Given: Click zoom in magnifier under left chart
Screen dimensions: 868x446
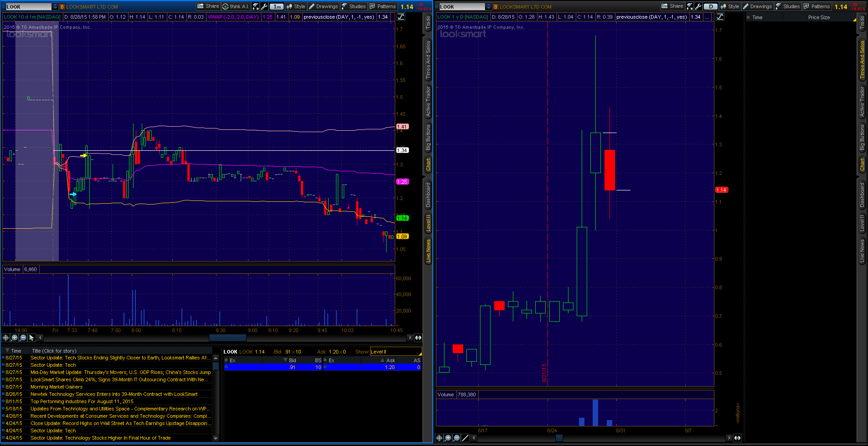Looking at the screenshot, I should (15, 338).
